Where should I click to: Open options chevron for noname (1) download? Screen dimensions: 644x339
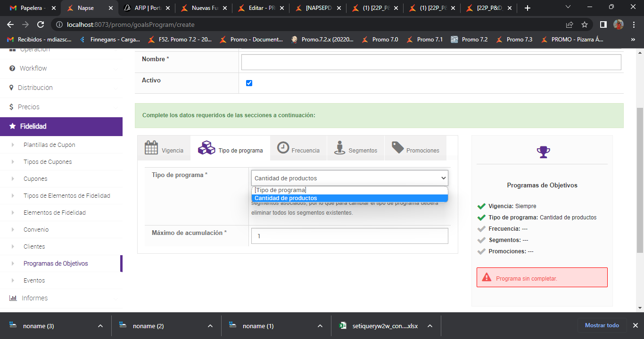tap(320, 326)
